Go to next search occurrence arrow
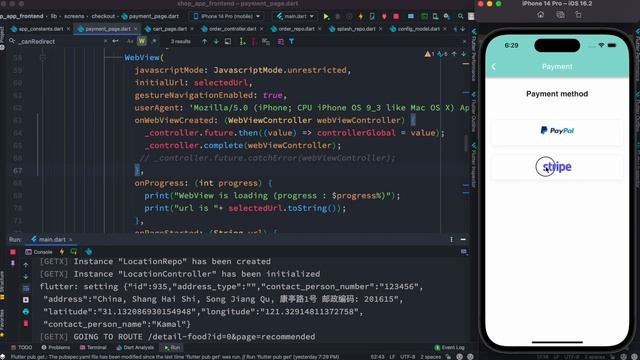This screenshot has width=640, height=360. point(216,41)
